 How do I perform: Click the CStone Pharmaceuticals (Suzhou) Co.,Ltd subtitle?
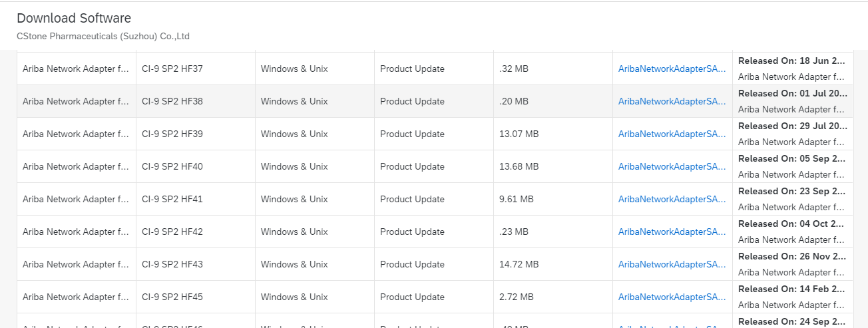[103, 37]
